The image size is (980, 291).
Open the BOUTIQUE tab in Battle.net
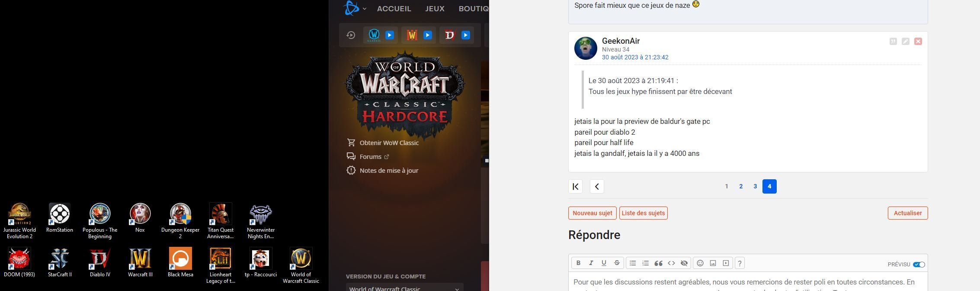click(474, 9)
